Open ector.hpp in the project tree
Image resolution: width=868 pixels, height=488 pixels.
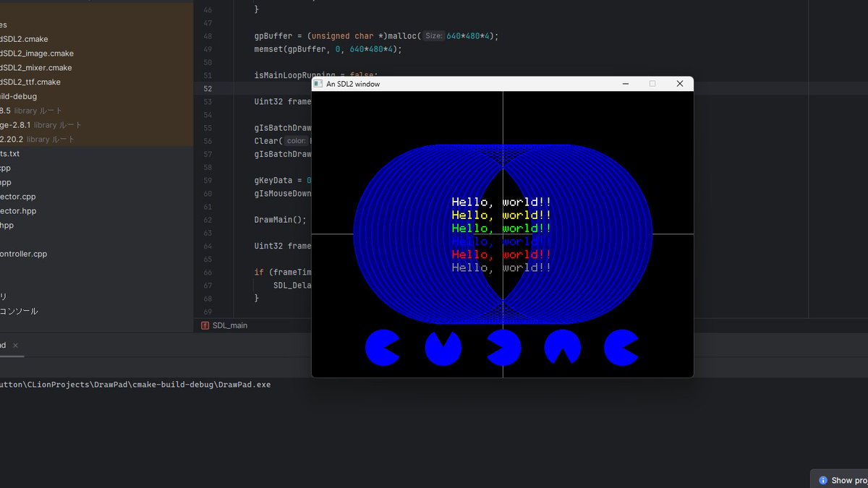(18, 211)
